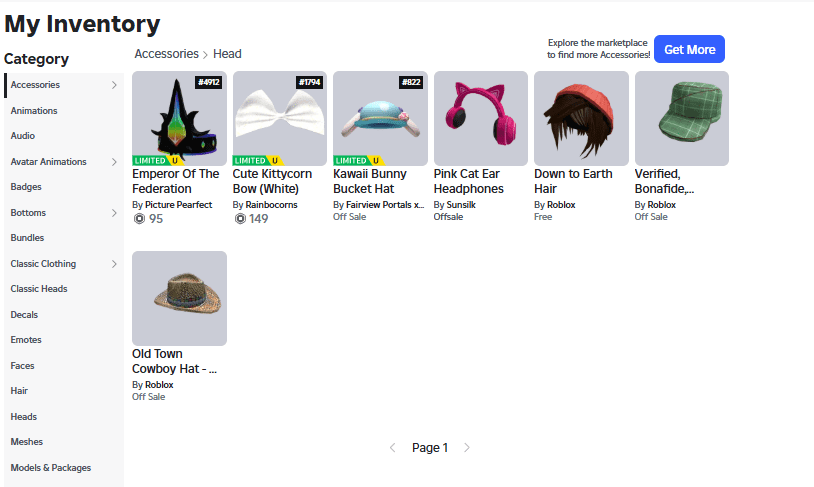Viewport: 814px width, 487px height.
Task: Click Accessories in the breadcrumb
Action: click(x=166, y=54)
